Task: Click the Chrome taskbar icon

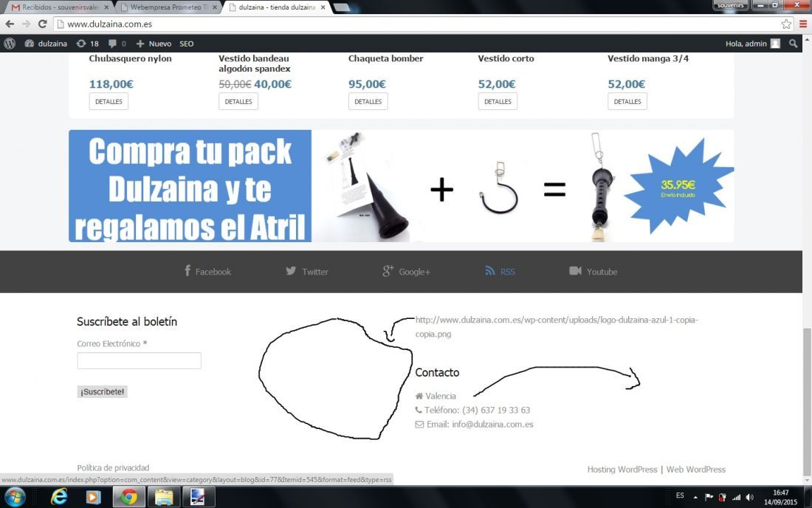Action: click(x=129, y=497)
